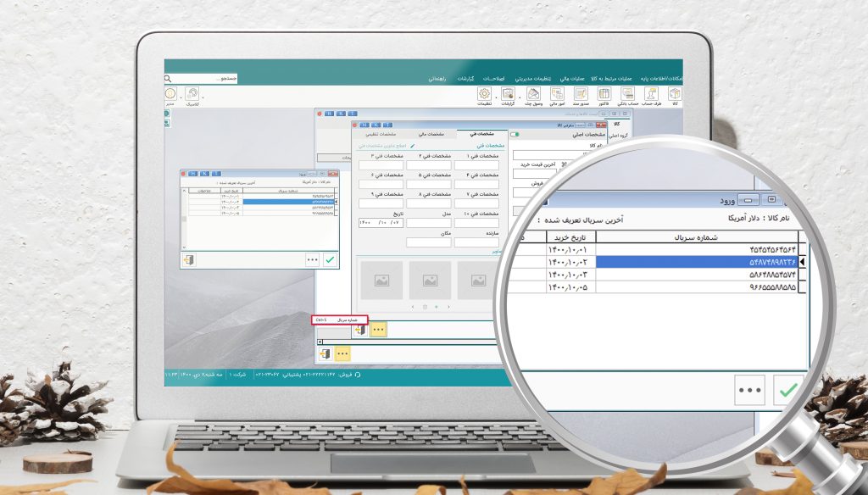The height and width of the screenshot is (495, 868).
Task: Switch to the مشخصات مالی tab
Action: [x=431, y=134]
